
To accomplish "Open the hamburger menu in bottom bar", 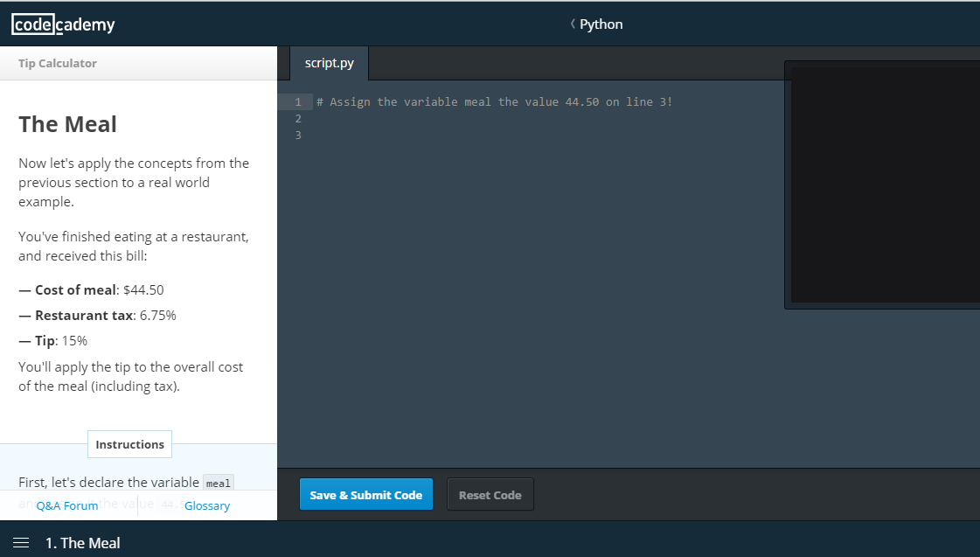I will coord(21,543).
